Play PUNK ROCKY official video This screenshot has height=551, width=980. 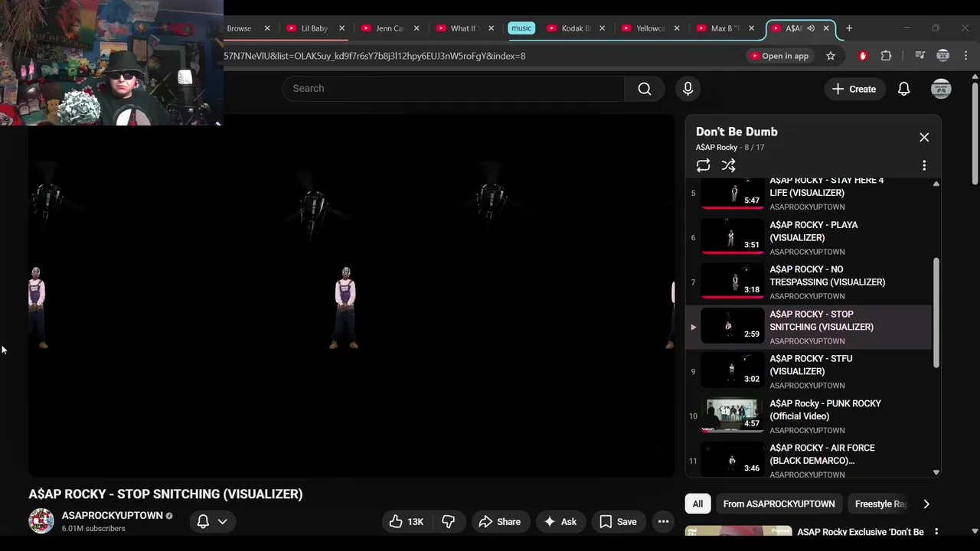pos(808,416)
